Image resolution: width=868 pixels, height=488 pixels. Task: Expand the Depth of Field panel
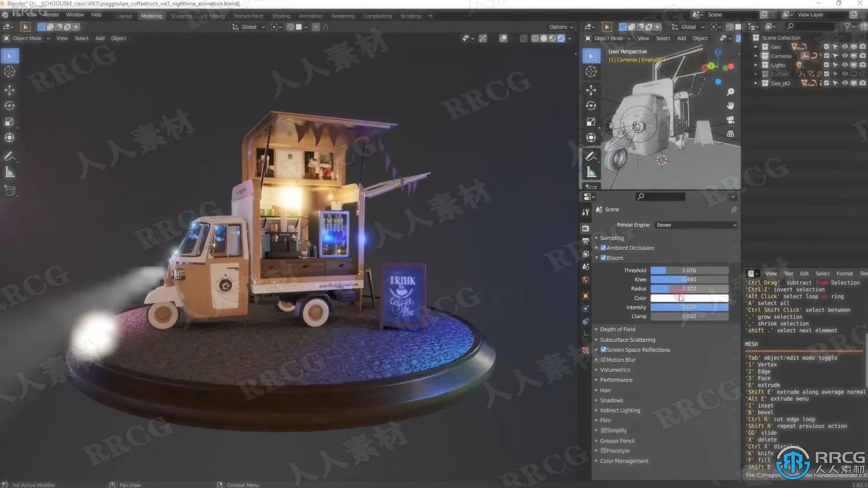(618, 329)
